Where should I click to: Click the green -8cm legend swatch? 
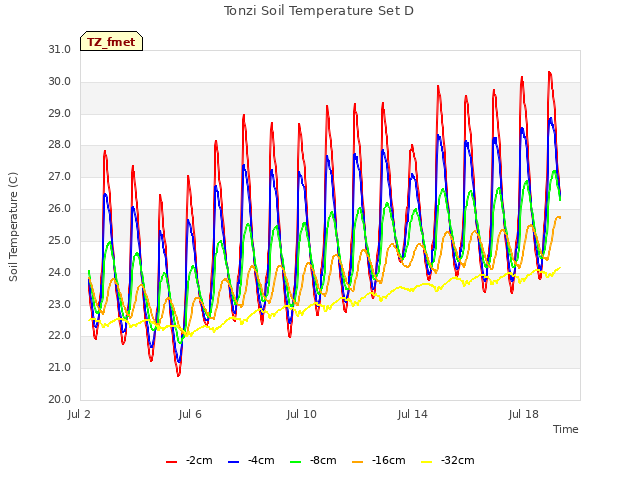[x=296, y=462]
